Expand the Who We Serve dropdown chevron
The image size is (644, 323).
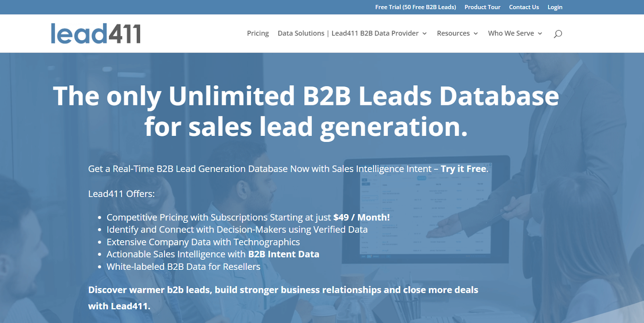tap(539, 34)
